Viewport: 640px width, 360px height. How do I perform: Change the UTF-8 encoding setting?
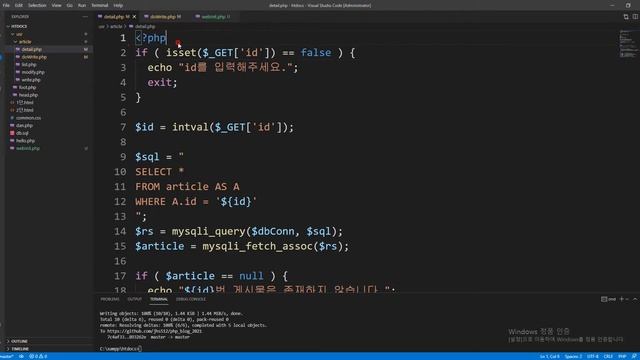(x=593, y=356)
